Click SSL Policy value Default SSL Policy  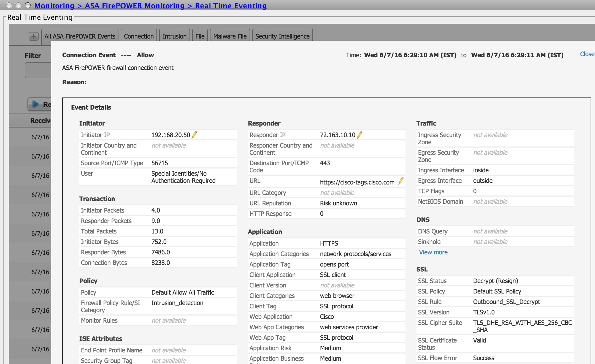(497, 291)
